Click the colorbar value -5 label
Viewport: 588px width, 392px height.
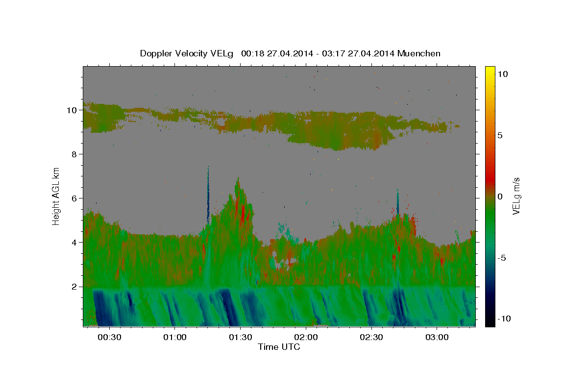pos(502,258)
